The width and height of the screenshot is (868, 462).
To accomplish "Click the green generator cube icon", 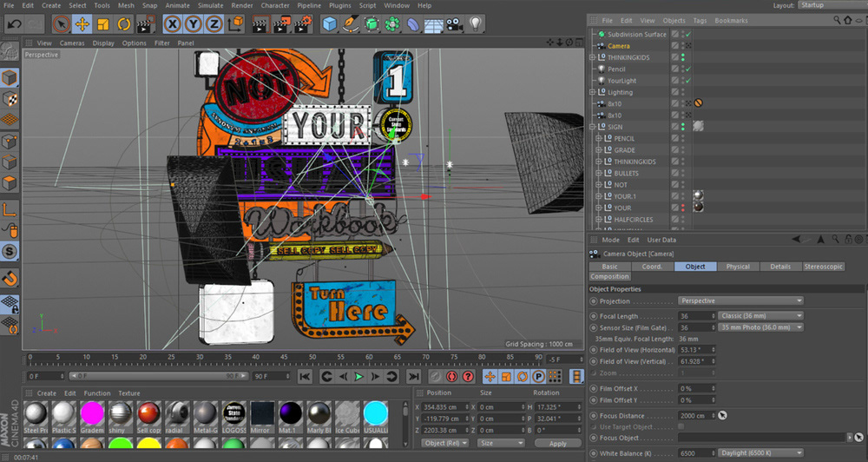I will point(372,24).
